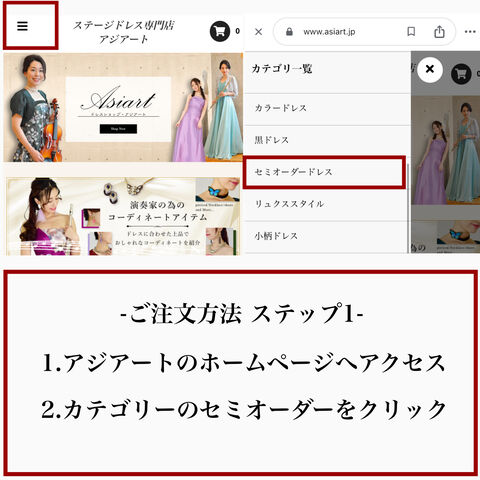Open the dimmed cart icon beside panel

pyautogui.click(x=461, y=74)
